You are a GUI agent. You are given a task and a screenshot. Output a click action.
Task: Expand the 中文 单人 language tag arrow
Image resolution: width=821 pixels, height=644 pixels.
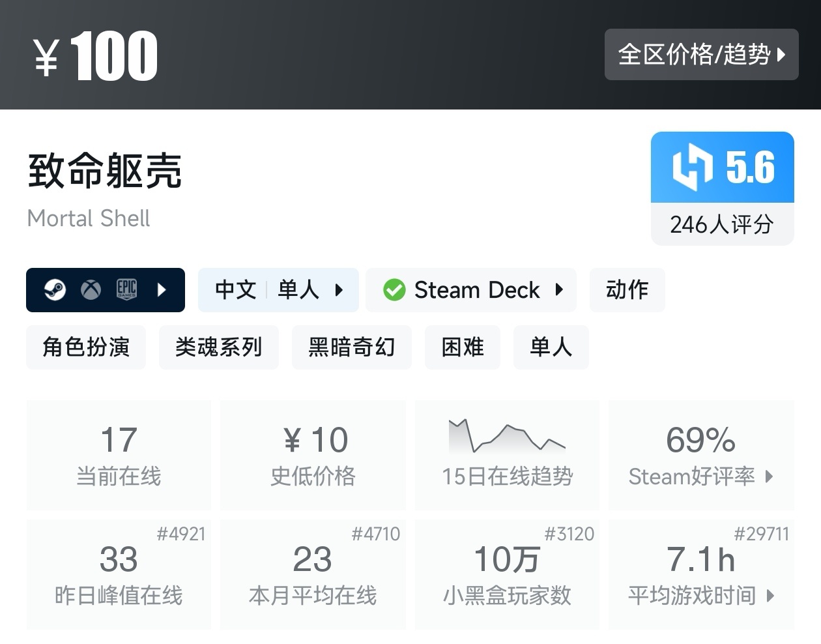tap(339, 290)
